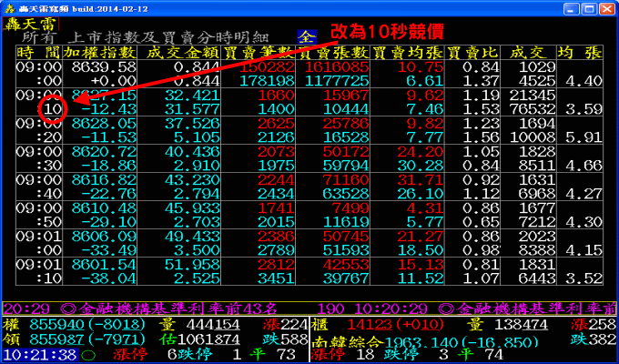The height and width of the screenshot is (364, 619).
Task: Click the 均張 column header
Action: pyautogui.click(x=580, y=52)
